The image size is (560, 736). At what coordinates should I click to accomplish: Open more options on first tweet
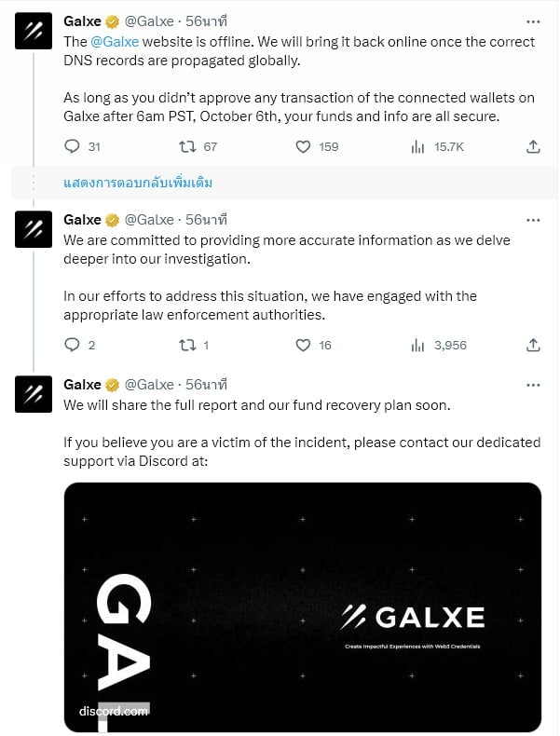[x=533, y=20]
